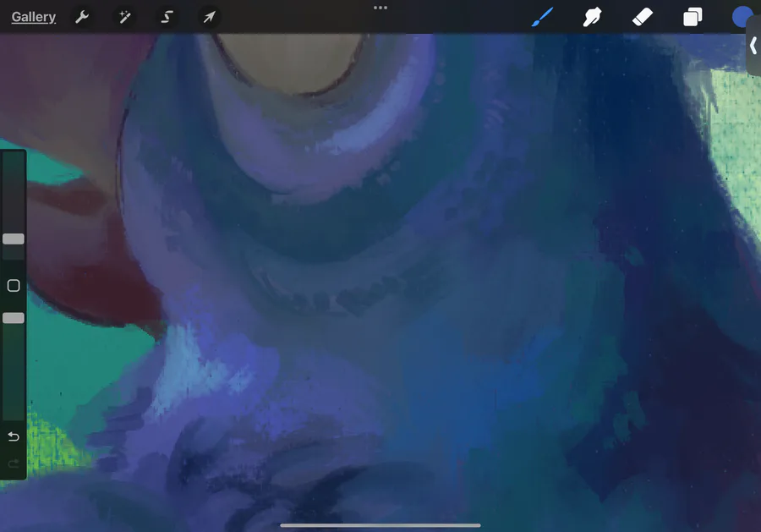Screen dimensions: 761x532
Task: Open the Layers panel
Action: click(693, 17)
